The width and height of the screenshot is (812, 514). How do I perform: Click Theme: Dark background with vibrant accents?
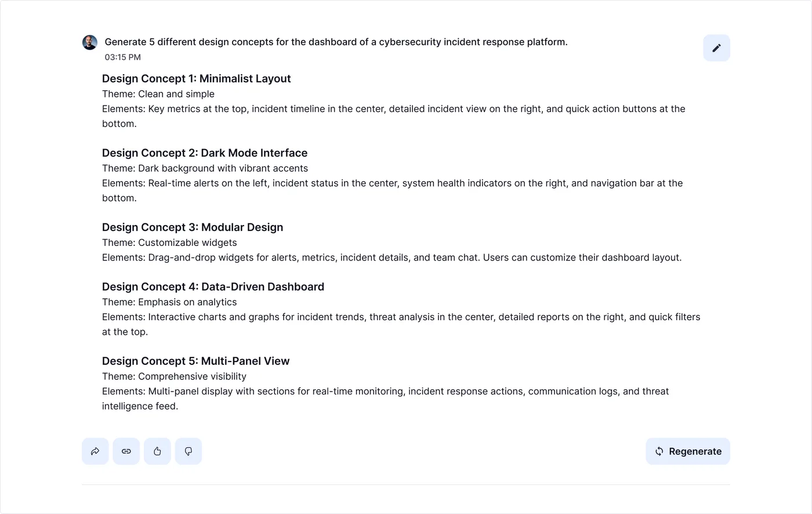(x=205, y=168)
